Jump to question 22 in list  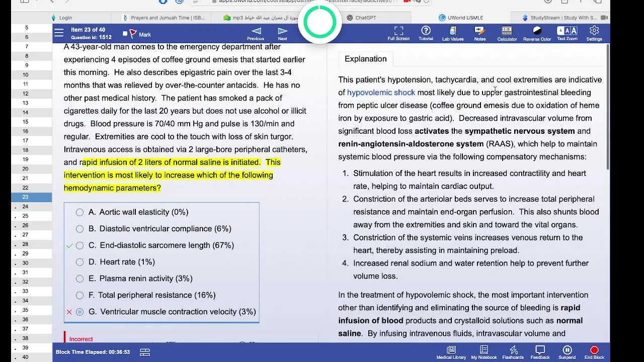point(31,188)
